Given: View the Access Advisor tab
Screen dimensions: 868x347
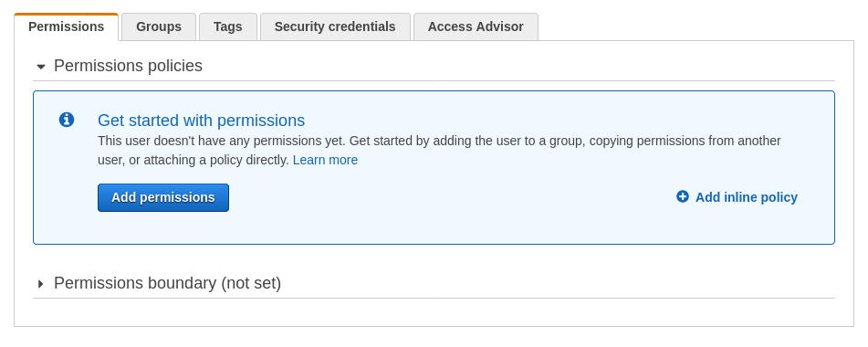Looking at the screenshot, I should click(x=476, y=26).
